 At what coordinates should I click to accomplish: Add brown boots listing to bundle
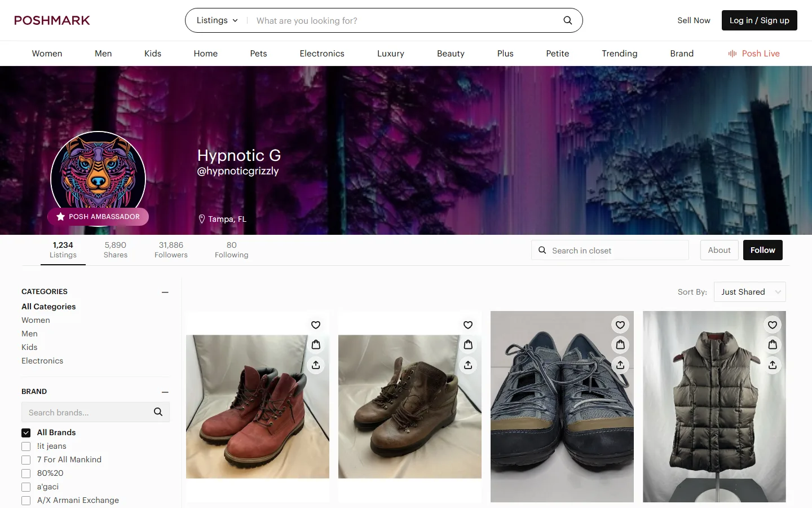pos(468,345)
